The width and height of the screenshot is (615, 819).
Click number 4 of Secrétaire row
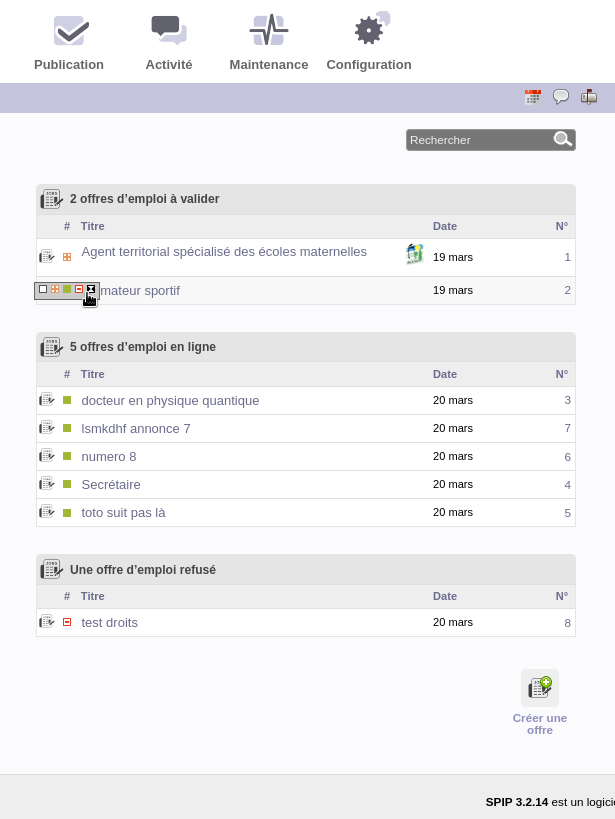[567, 485]
